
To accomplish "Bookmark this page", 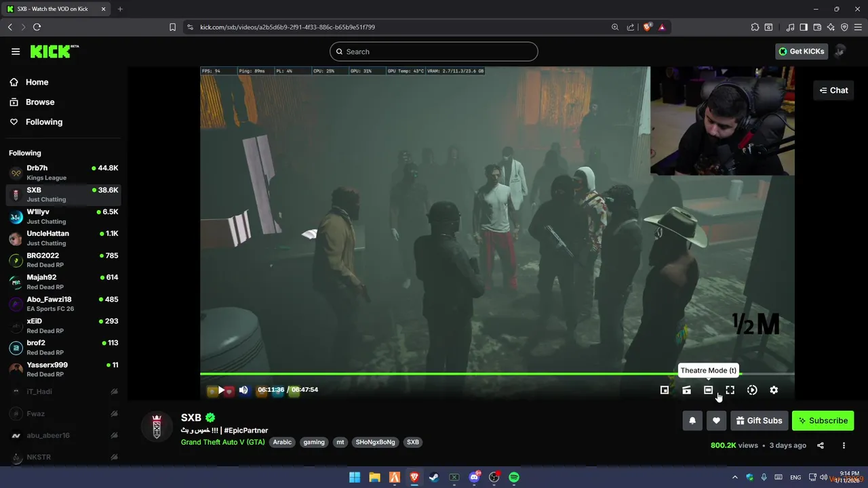I will (172, 27).
